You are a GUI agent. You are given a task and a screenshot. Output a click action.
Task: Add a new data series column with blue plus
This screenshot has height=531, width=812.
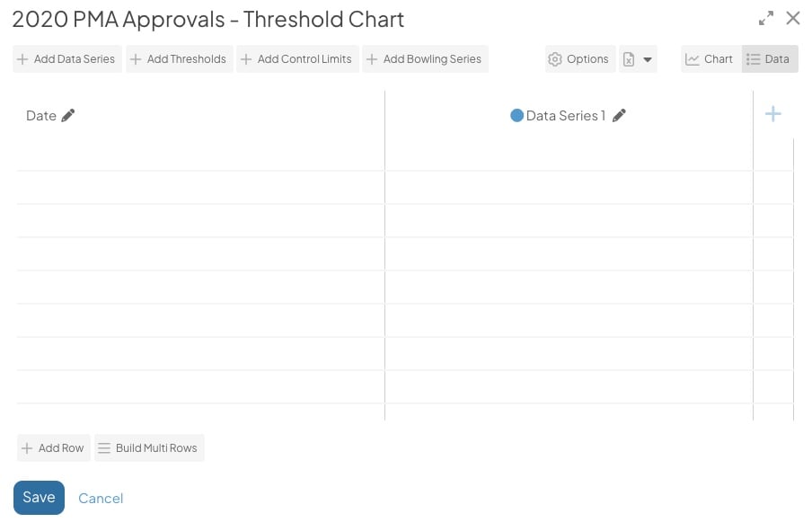point(772,114)
